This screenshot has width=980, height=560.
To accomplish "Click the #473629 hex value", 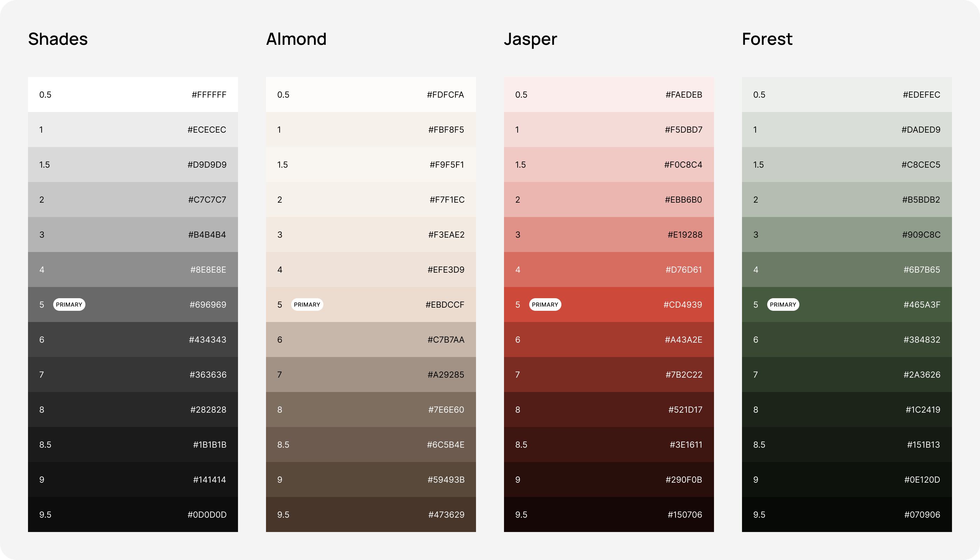I will pyautogui.click(x=447, y=514).
